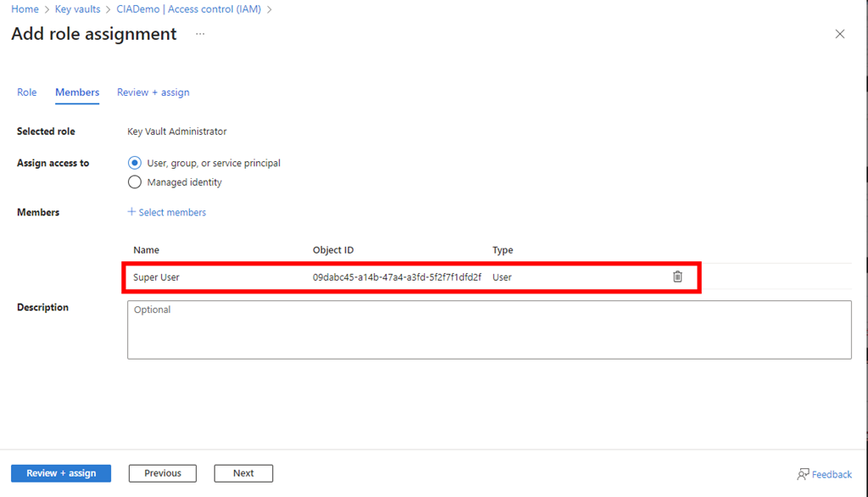Open CIADemo Access control (IAM) breadcrumb
The height and width of the screenshot is (497, 868).
coord(188,9)
